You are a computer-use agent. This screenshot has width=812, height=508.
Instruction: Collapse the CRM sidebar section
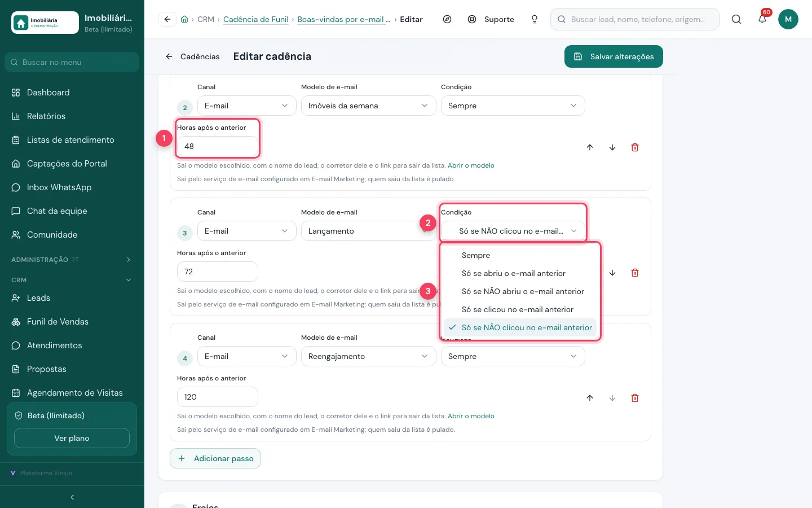click(x=72, y=280)
